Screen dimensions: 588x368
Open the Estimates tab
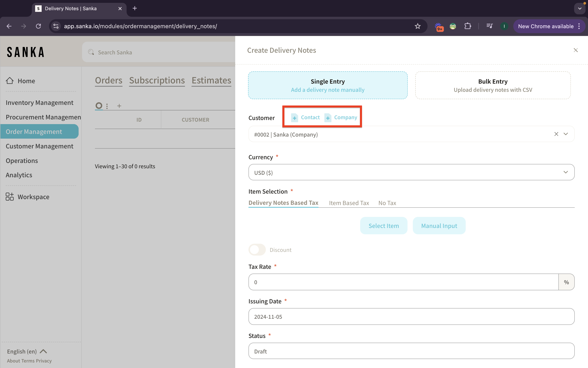(x=211, y=80)
